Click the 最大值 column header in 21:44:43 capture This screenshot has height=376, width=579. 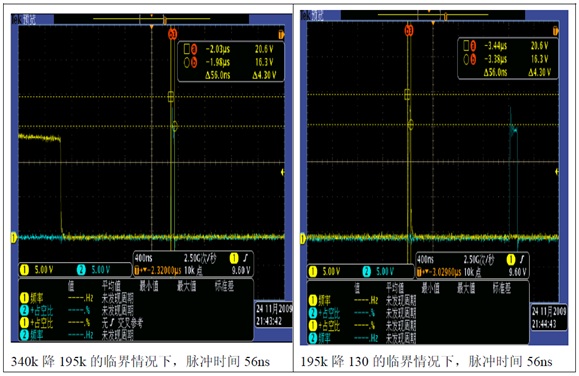[x=466, y=288]
